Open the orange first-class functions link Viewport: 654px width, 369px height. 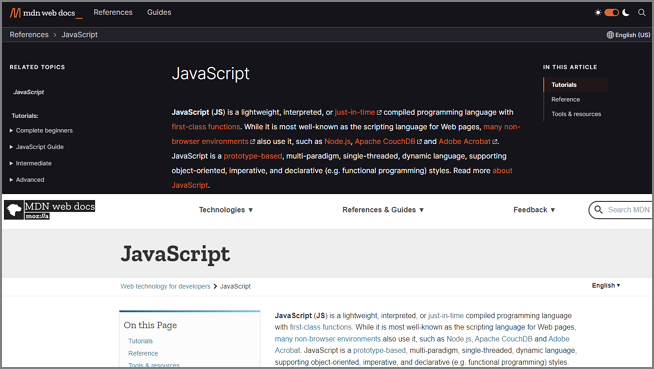[x=206, y=127]
